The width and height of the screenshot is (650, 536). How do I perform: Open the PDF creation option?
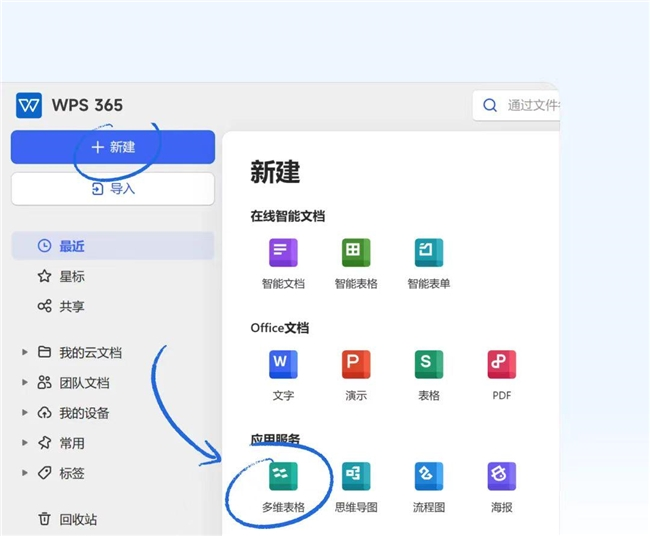coord(501,365)
